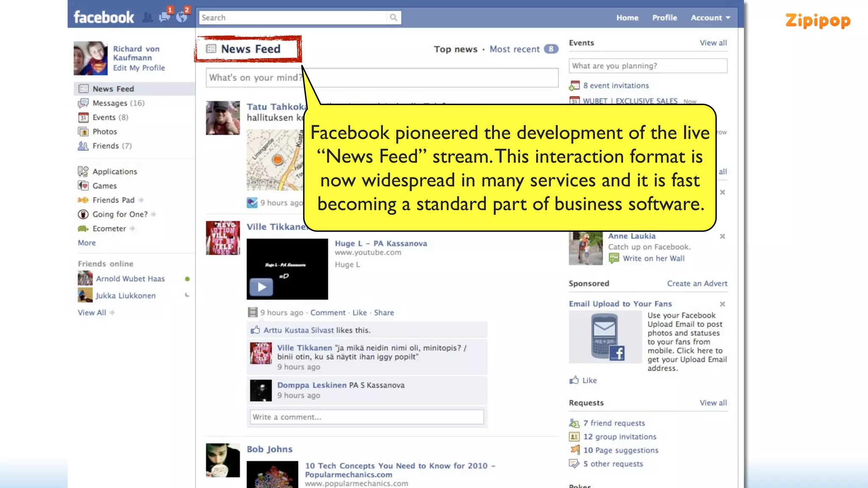Click the Facebook logo
868x488 pixels.
tap(104, 17)
